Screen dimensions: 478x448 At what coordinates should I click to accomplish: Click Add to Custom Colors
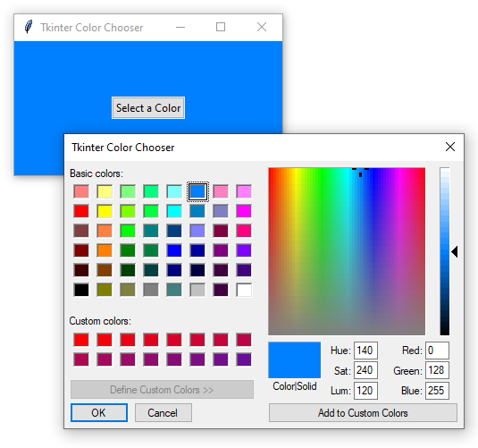point(363,412)
